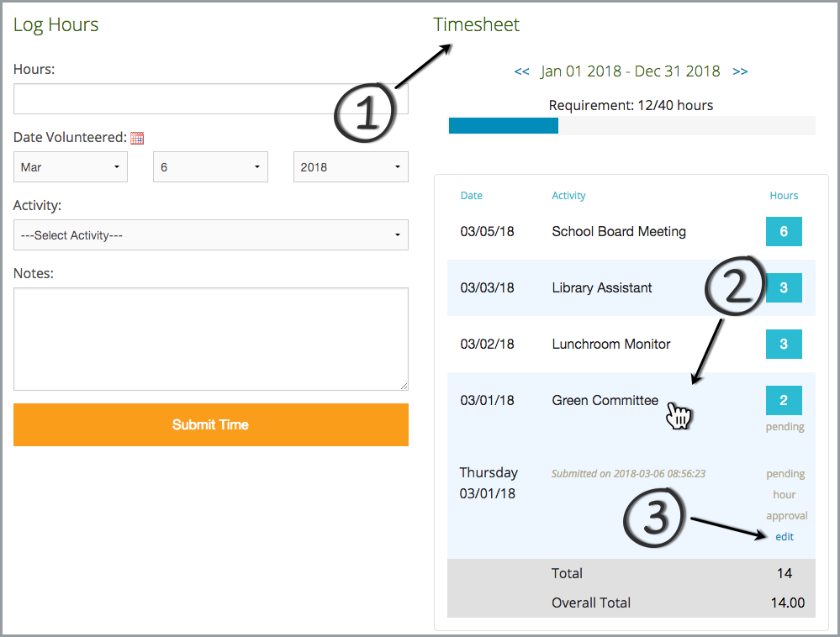Open the date picker calendar icon

(x=137, y=138)
